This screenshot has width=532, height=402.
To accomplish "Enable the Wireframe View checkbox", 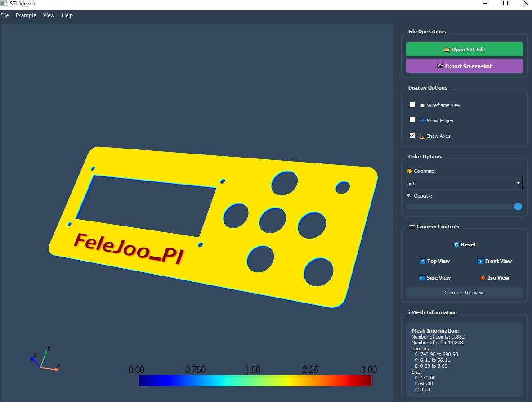I will pos(412,104).
